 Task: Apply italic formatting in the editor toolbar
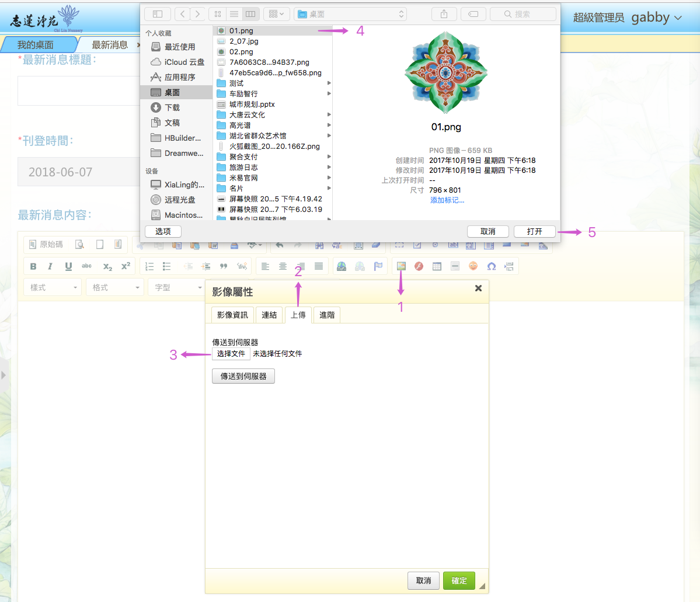point(50,266)
